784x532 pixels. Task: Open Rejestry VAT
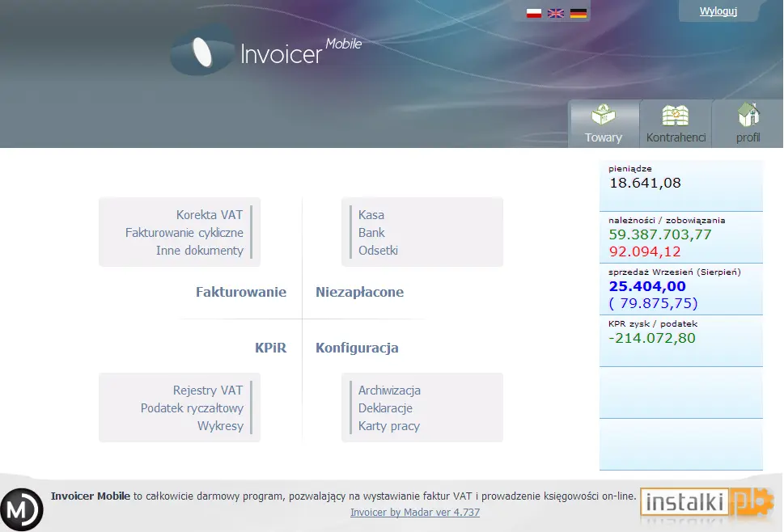click(x=207, y=391)
